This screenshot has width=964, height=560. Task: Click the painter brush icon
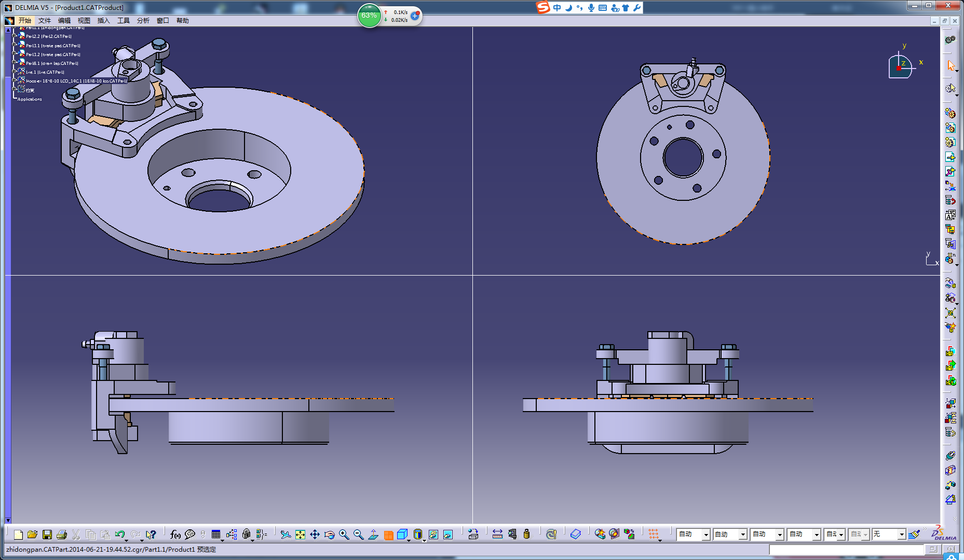tap(914, 535)
